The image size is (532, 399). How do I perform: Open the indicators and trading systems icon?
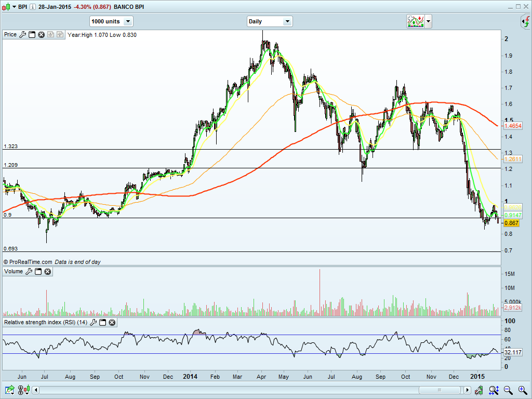click(416, 21)
